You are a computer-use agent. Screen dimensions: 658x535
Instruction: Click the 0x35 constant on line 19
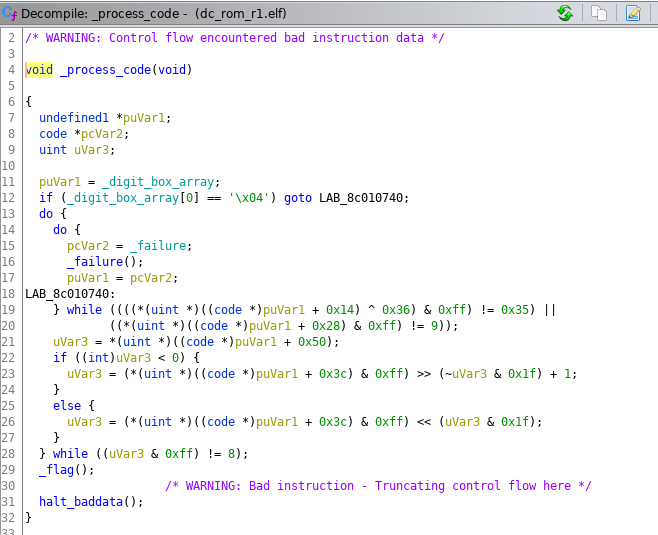(x=515, y=310)
